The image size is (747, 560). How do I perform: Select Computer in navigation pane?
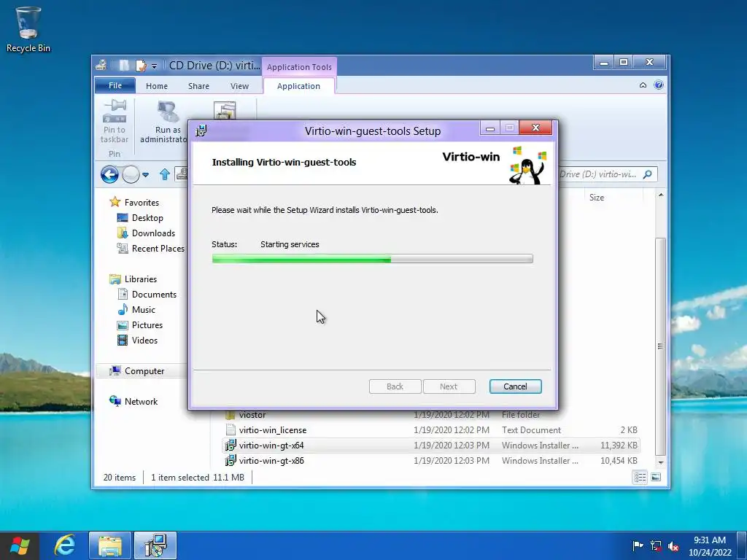tap(144, 371)
